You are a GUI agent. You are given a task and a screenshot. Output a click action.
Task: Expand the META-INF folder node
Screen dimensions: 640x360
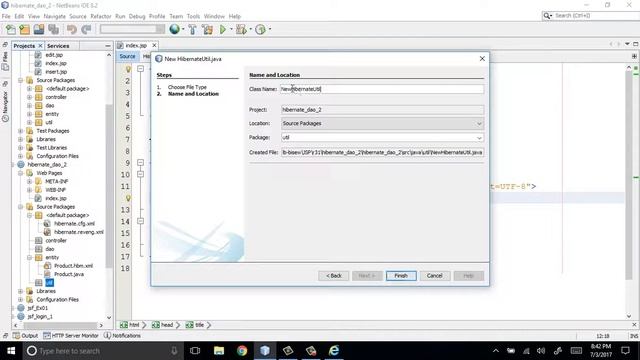point(29,181)
